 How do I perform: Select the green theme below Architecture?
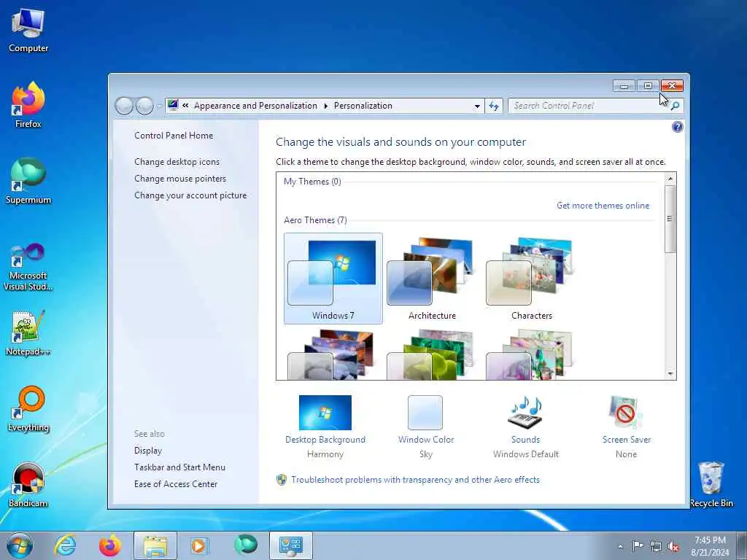pyautogui.click(x=432, y=354)
